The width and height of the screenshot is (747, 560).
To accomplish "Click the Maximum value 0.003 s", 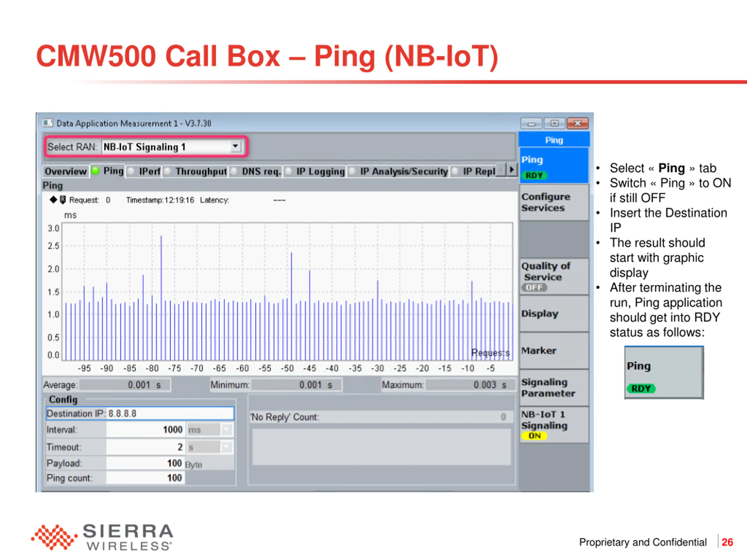I will (x=470, y=385).
